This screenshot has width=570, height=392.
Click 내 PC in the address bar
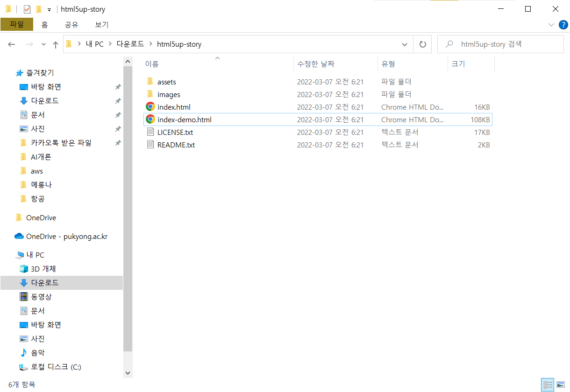(x=95, y=44)
